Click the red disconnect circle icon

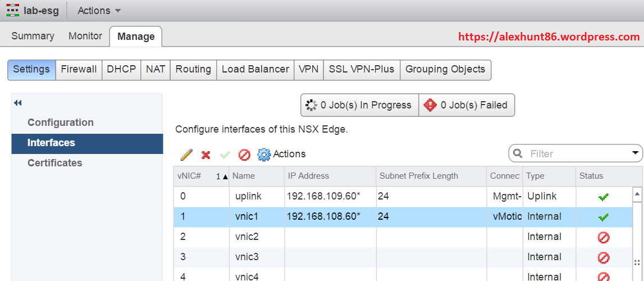244,155
